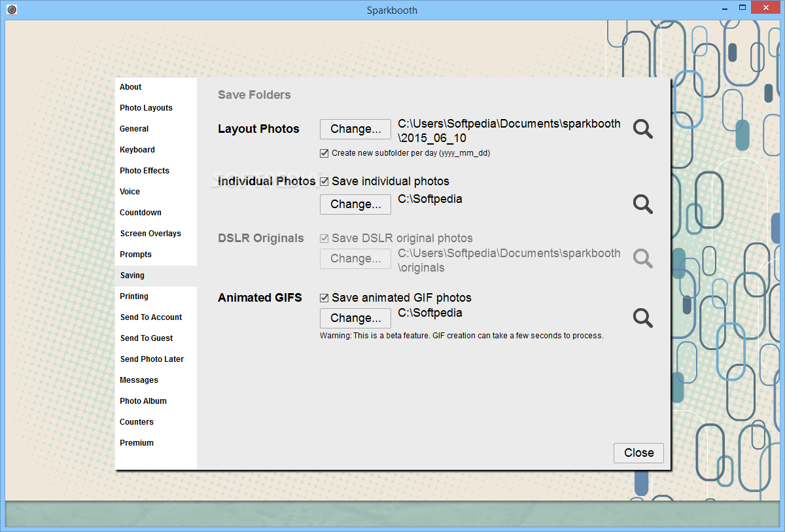The height and width of the screenshot is (532, 785).
Task: Open Send To Guest settings
Action: coord(156,338)
